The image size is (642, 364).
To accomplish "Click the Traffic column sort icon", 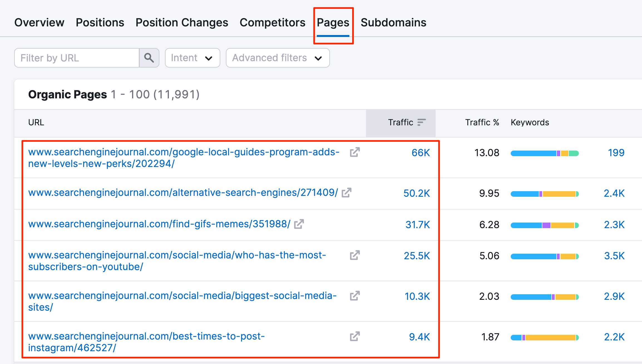I will tap(421, 122).
